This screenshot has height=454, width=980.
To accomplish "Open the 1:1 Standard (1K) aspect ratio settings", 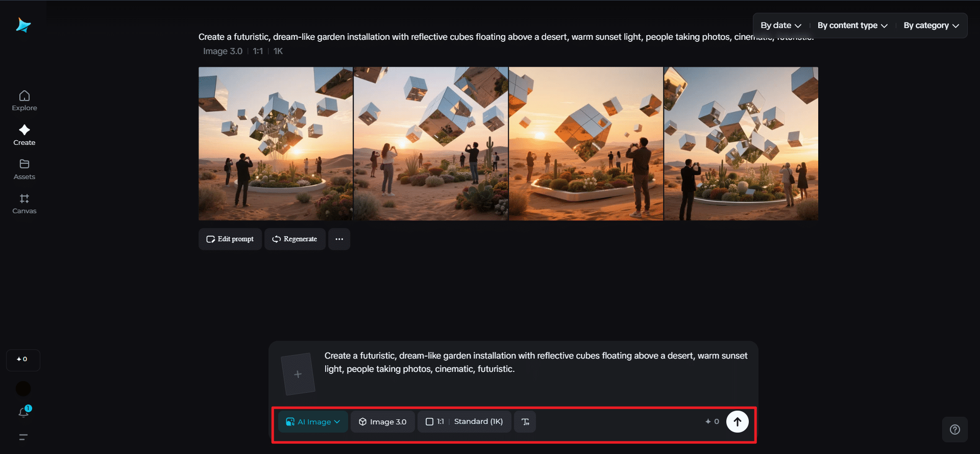I will point(464,422).
